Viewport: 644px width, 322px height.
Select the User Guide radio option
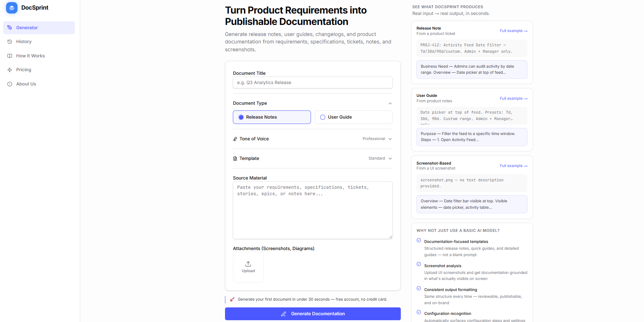tap(354, 117)
